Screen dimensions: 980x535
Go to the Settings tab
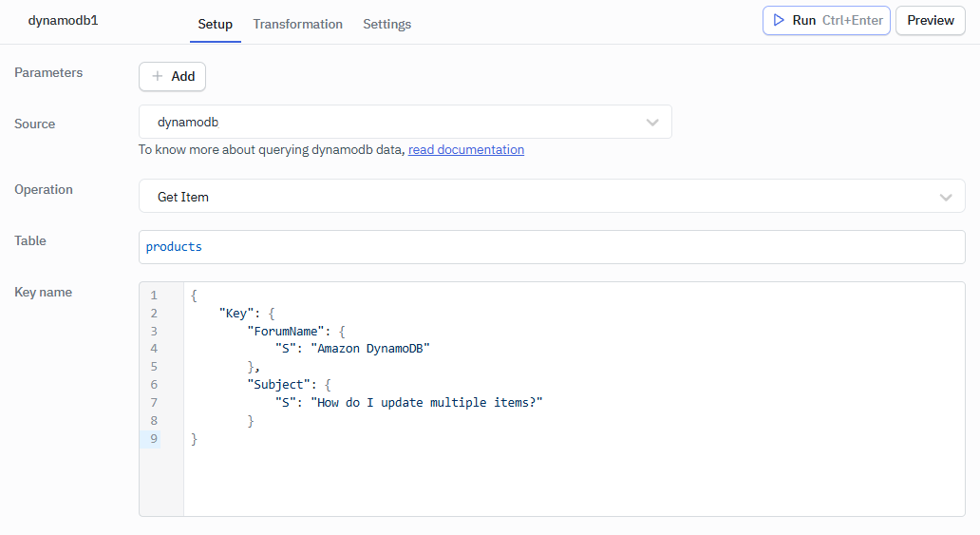tap(386, 24)
